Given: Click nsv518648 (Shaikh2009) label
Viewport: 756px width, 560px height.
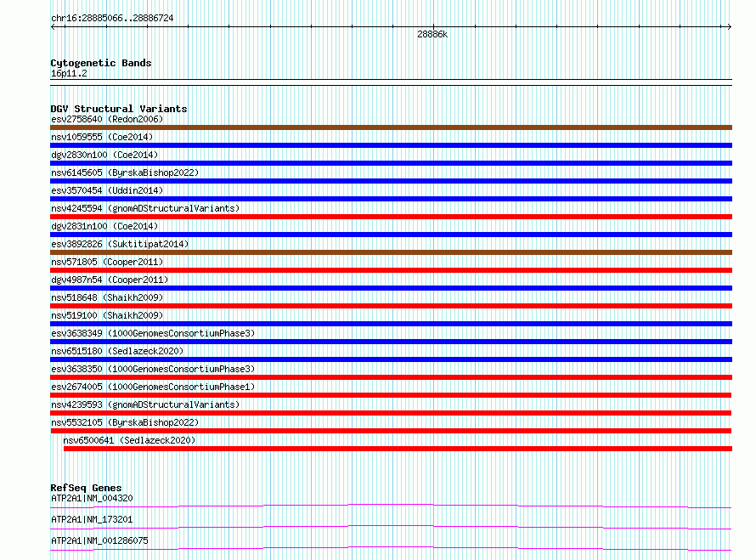Looking at the screenshot, I should pyautogui.click(x=107, y=297).
